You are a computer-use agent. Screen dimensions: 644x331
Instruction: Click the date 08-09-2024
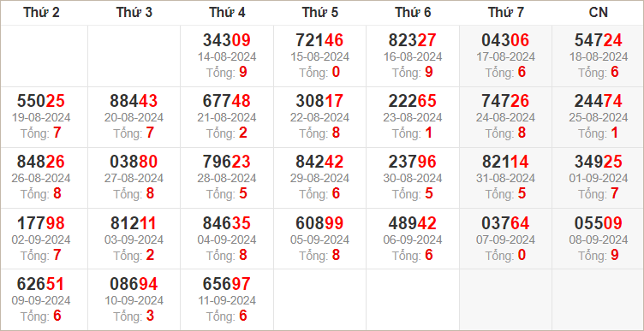coord(598,239)
